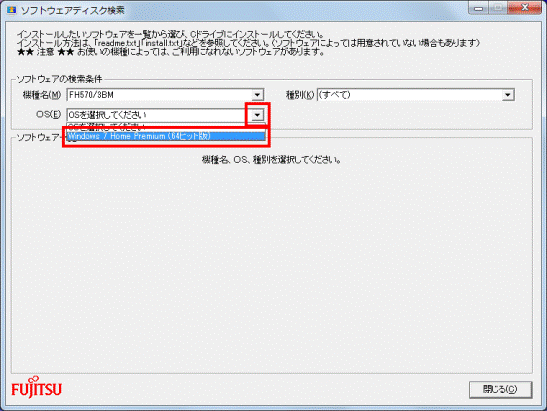
Task: Click the ソフトウェアの検索条件 group header
Action: pyautogui.click(x=59, y=79)
